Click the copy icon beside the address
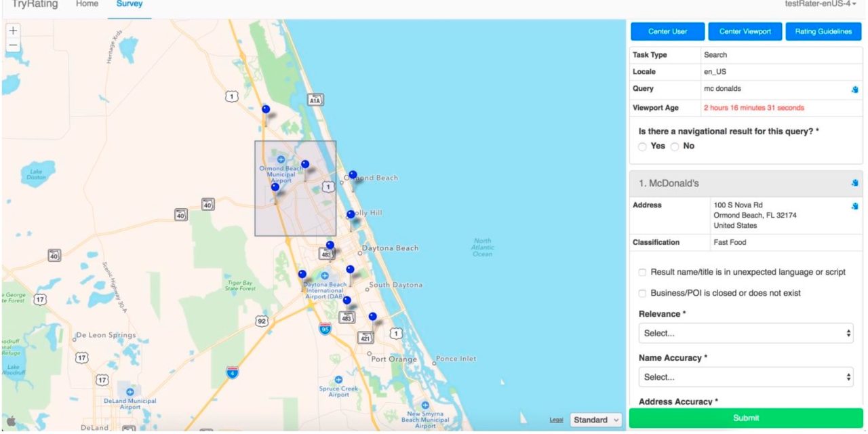The image size is (868, 434). pos(854,206)
